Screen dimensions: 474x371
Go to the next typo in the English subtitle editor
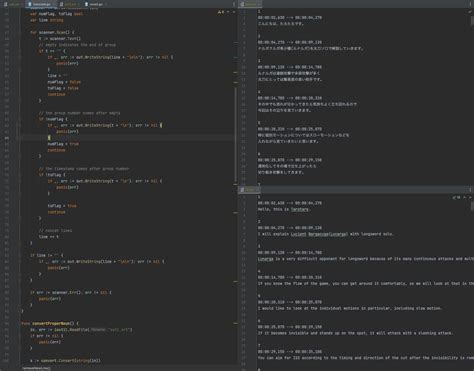(x=470, y=197)
